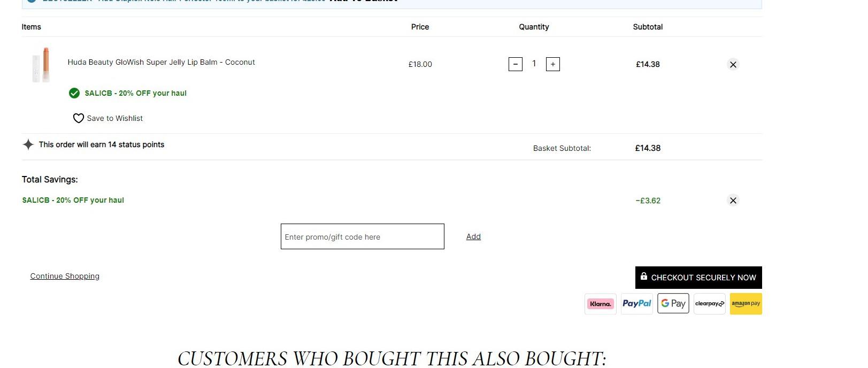Remove the SALICB discount code
The width and height of the screenshot is (868, 368).
click(733, 200)
